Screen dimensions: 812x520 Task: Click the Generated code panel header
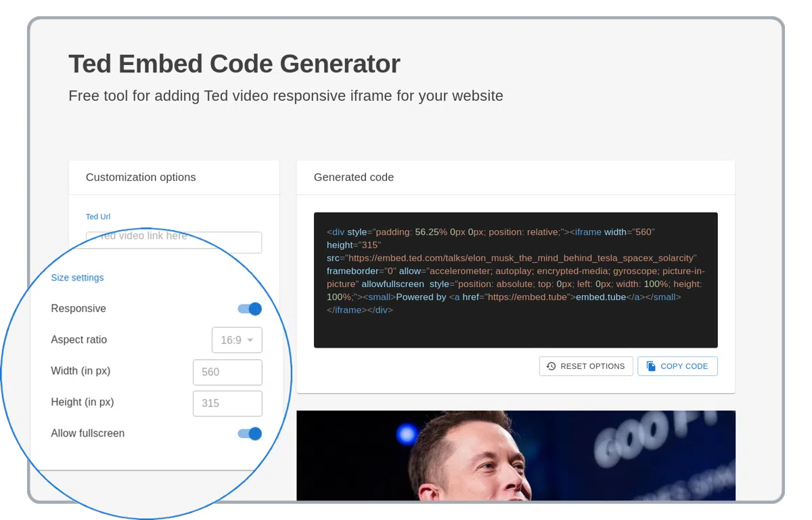click(354, 177)
